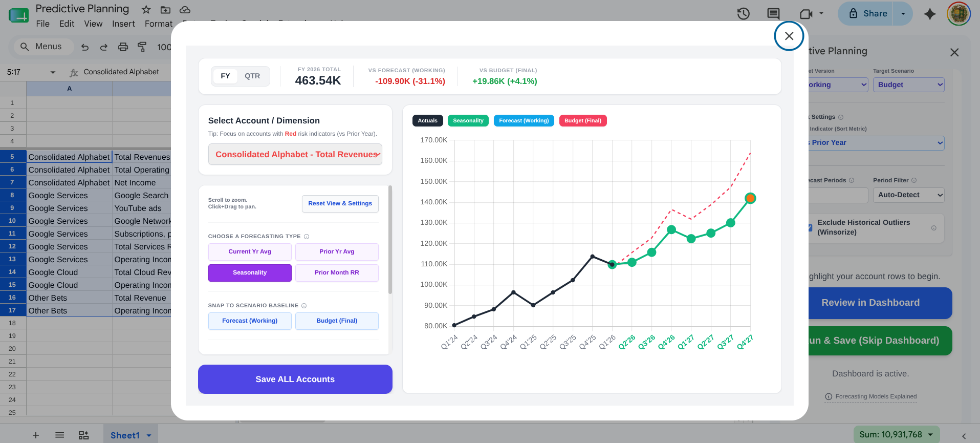Open the Working version dropdown
The width and height of the screenshot is (980, 443).
tap(838, 85)
